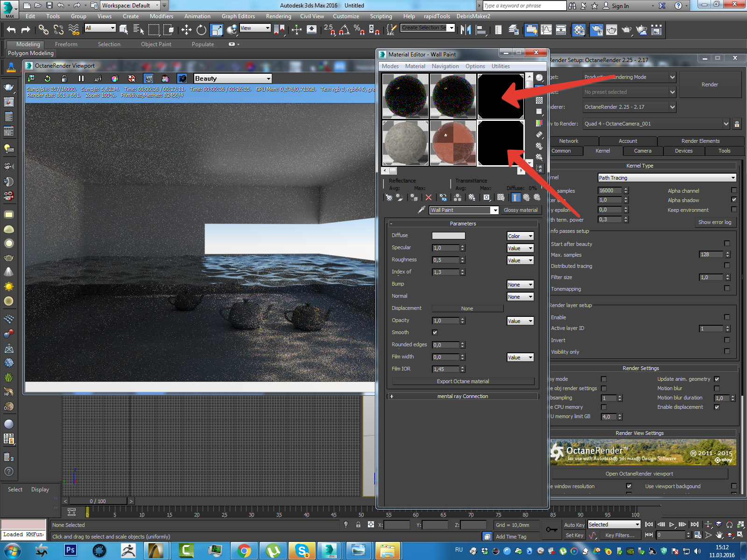Toggle the checkered Background icon in Material Editor
This screenshot has width=747, height=560.
pyautogui.click(x=539, y=100)
